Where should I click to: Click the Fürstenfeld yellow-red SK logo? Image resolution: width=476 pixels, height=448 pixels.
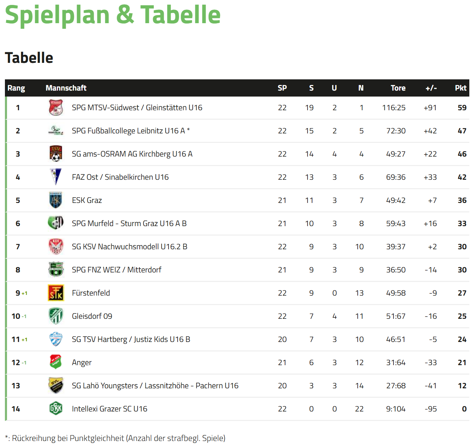click(56, 293)
